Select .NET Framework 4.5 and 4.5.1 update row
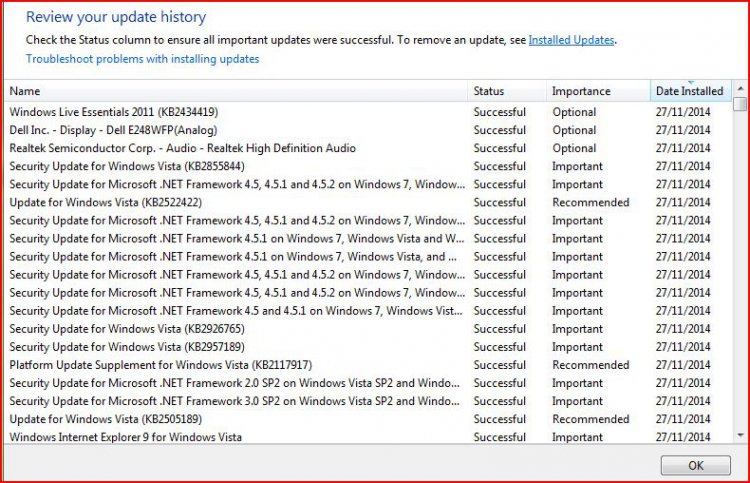750x483 pixels. [368, 311]
